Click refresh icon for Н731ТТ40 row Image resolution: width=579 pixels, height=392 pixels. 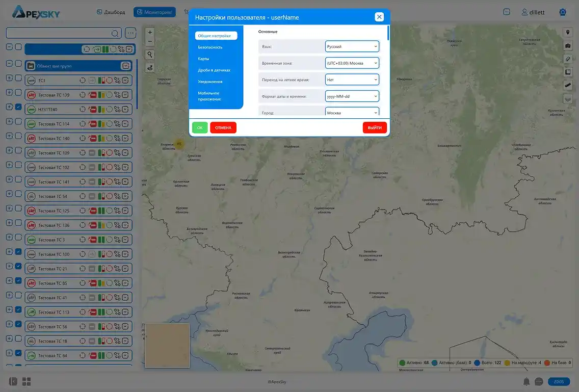[x=83, y=110]
